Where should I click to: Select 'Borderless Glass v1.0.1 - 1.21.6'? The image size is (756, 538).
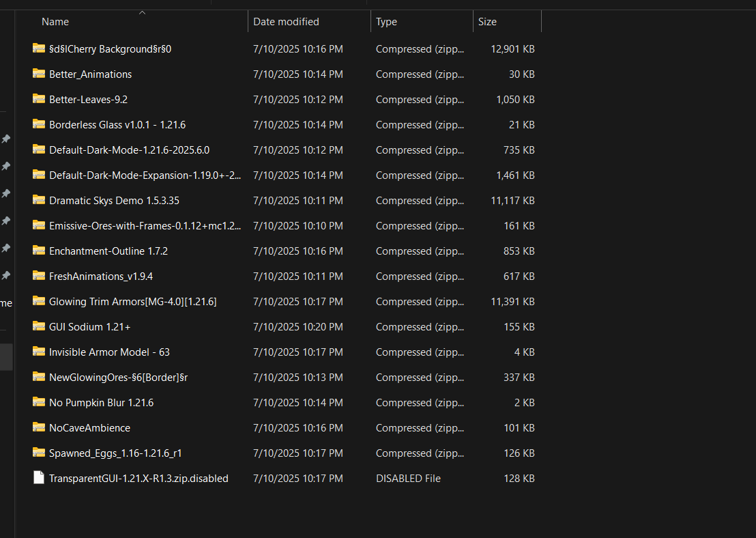[117, 125]
